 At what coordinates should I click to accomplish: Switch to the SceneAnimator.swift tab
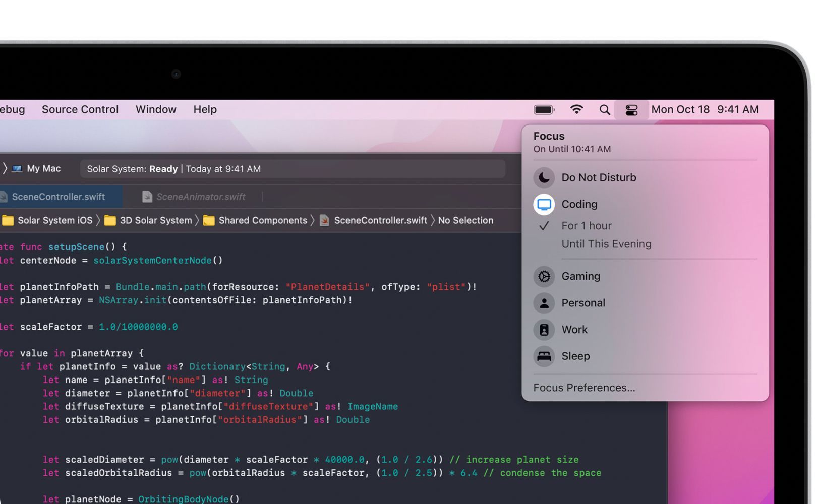[194, 197]
